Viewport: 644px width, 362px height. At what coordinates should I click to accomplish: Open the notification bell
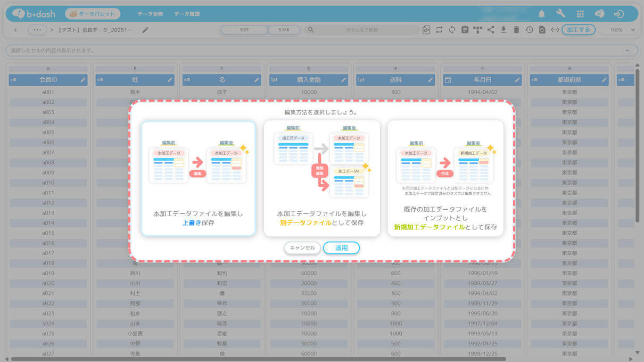coord(541,14)
